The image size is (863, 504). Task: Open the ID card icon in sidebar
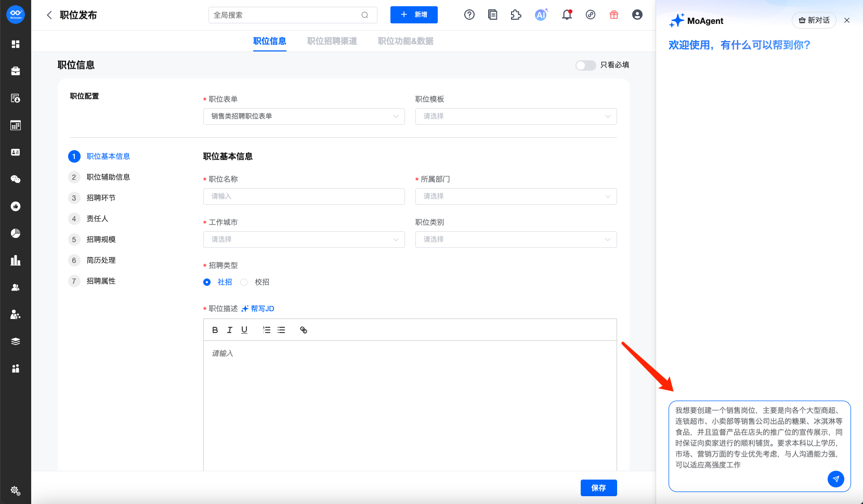tap(16, 152)
